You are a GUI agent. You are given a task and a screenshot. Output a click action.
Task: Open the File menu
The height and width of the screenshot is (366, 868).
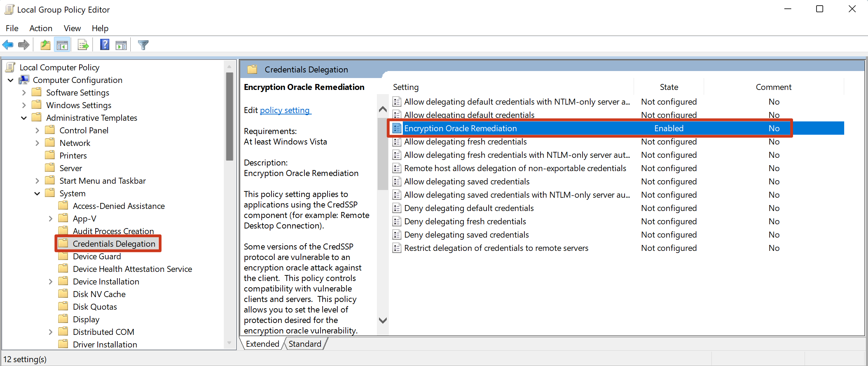[x=12, y=28]
